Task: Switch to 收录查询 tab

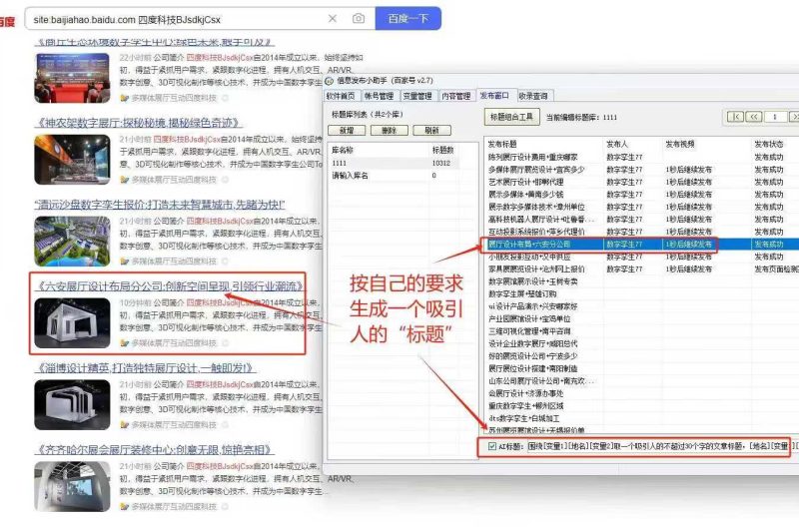Action: pos(533,96)
